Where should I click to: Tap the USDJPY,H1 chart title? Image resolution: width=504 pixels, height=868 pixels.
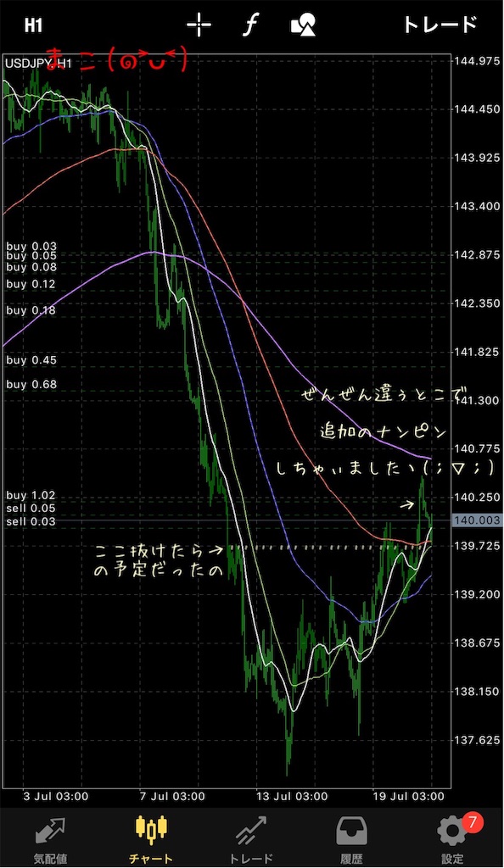[x=39, y=64]
